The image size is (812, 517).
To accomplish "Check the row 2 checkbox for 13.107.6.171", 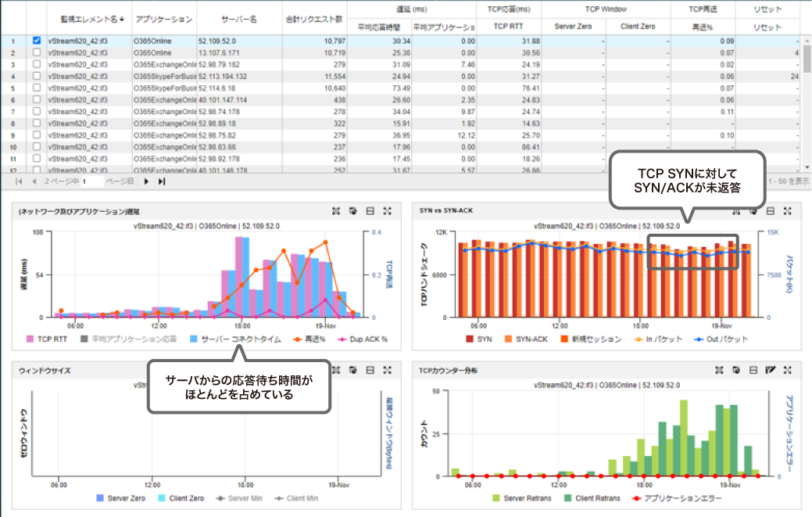I will coord(37,52).
